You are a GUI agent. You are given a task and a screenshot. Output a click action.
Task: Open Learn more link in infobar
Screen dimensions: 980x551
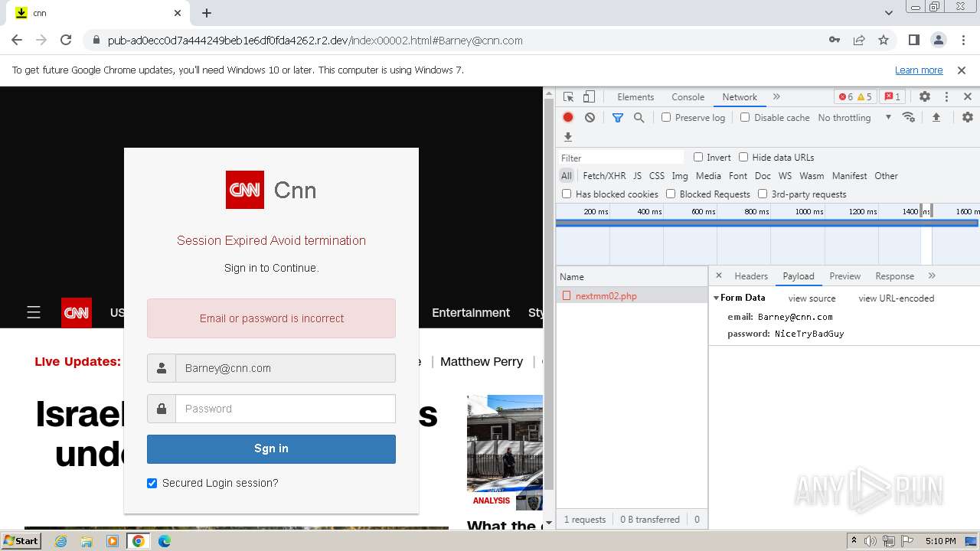pos(919,70)
